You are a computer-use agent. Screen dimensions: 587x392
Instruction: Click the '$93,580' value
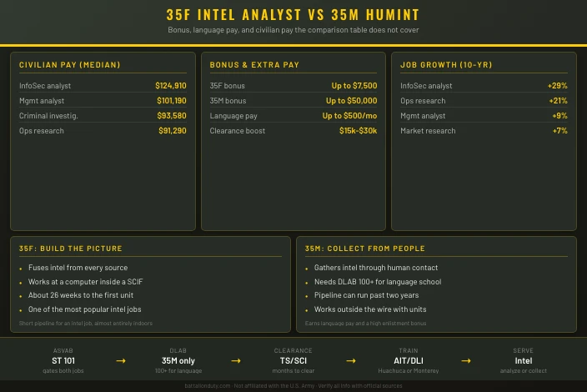(172, 116)
